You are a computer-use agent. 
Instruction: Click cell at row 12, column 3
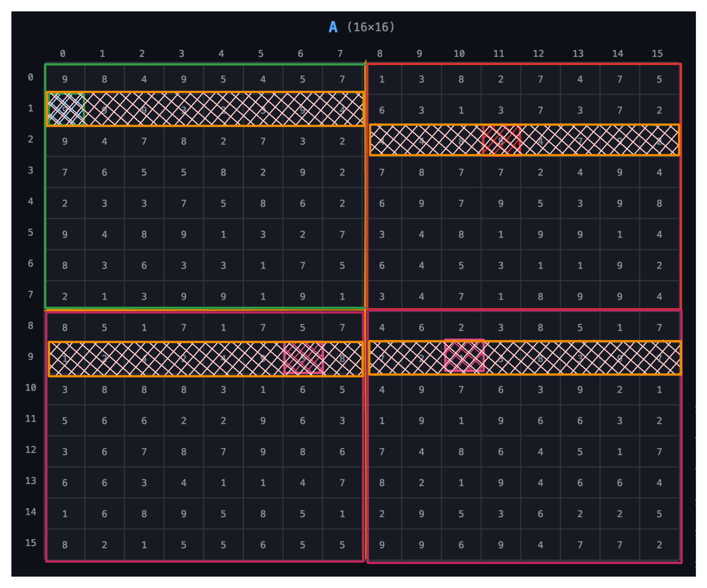click(x=184, y=452)
